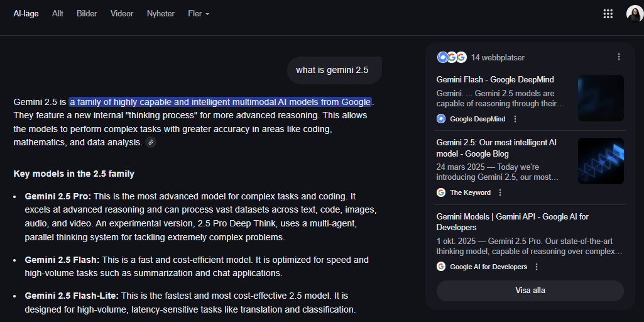Click the user profile avatar
The image size is (644, 322).
tap(634, 14)
